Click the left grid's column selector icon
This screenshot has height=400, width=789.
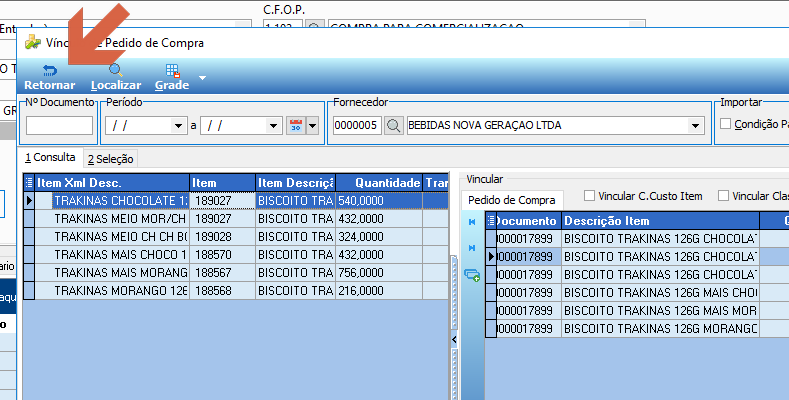coord(29,183)
